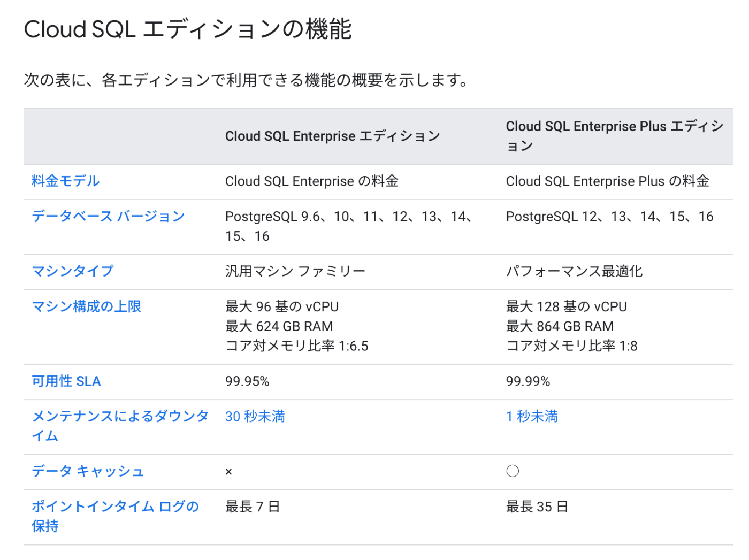
Task: Click the 99.99% SLA value
Action: click(x=528, y=381)
